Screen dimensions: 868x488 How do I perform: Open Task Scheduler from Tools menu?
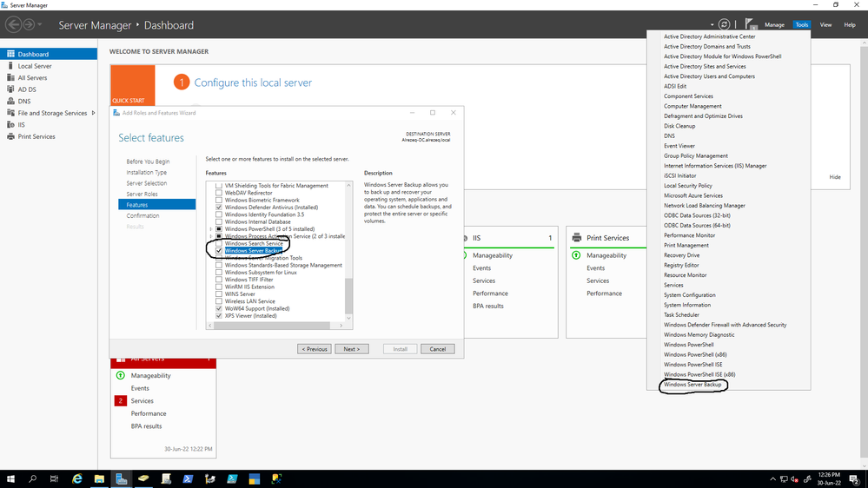point(681,315)
